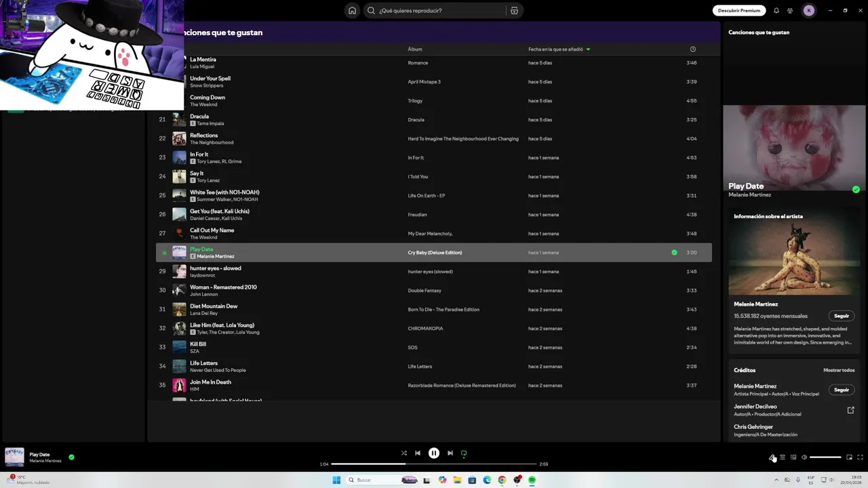Open Connect to a device icon

pos(793,457)
